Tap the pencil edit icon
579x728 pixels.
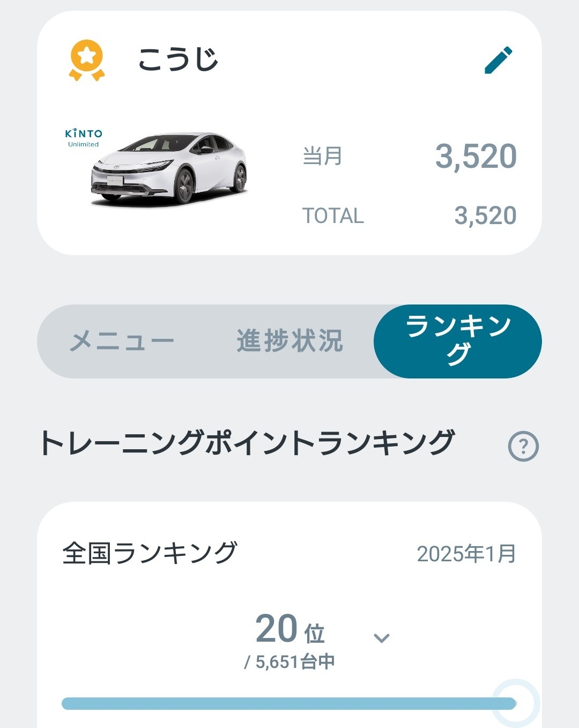tap(499, 60)
